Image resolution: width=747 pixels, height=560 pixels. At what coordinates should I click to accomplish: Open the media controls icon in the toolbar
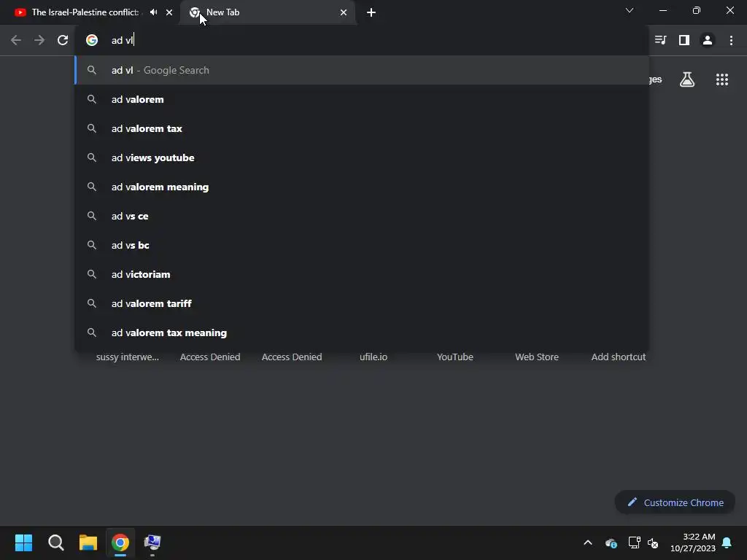pyautogui.click(x=661, y=40)
